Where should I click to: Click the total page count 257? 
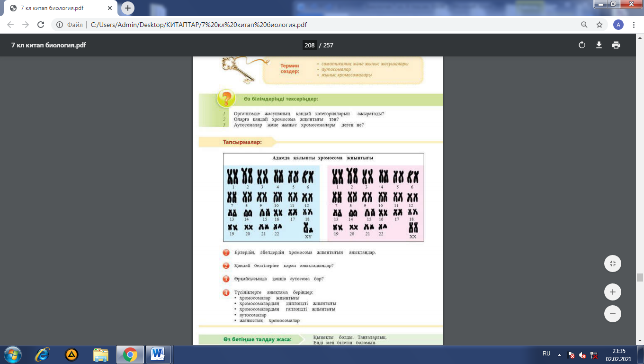[328, 45]
